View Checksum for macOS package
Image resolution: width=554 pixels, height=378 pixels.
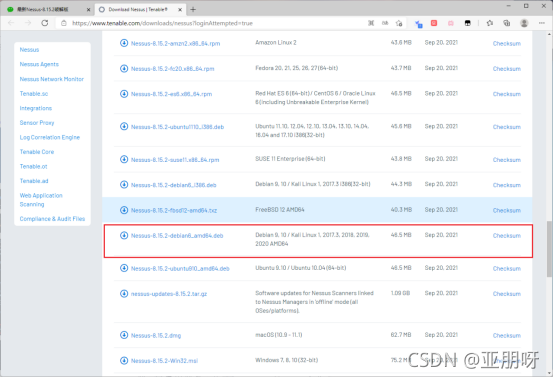[x=507, y=336]
